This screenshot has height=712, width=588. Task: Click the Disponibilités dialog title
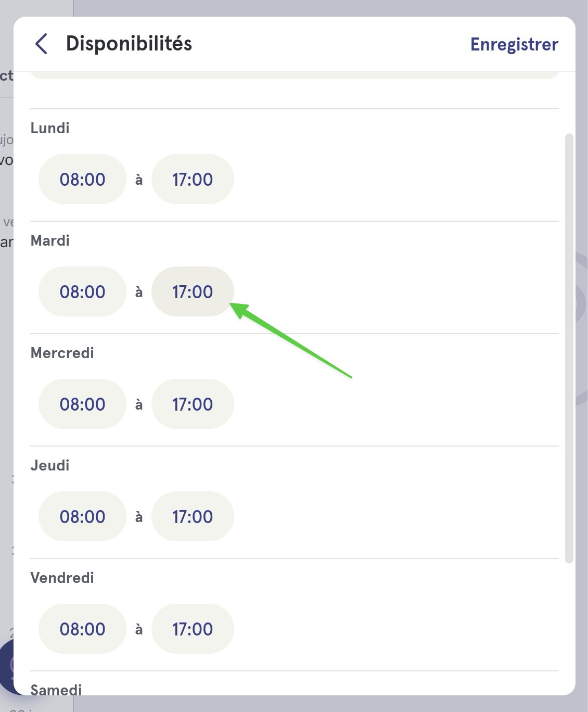point(129,44)
